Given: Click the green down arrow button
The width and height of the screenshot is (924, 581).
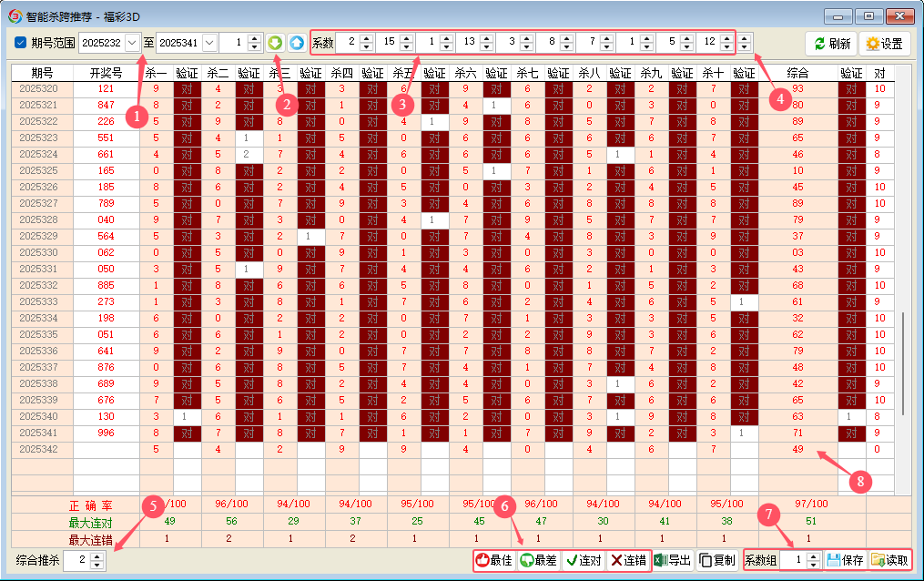Looking at the screenshot, I should (x=276, y=43).
